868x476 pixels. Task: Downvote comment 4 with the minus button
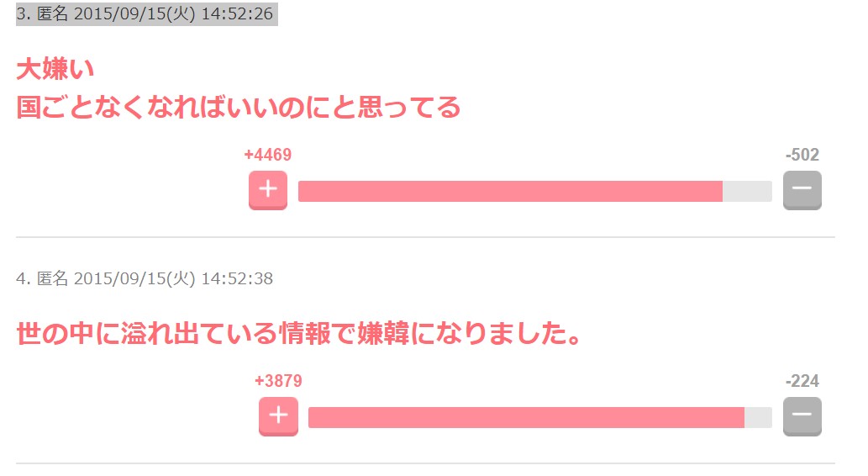(x=802, y=416)
